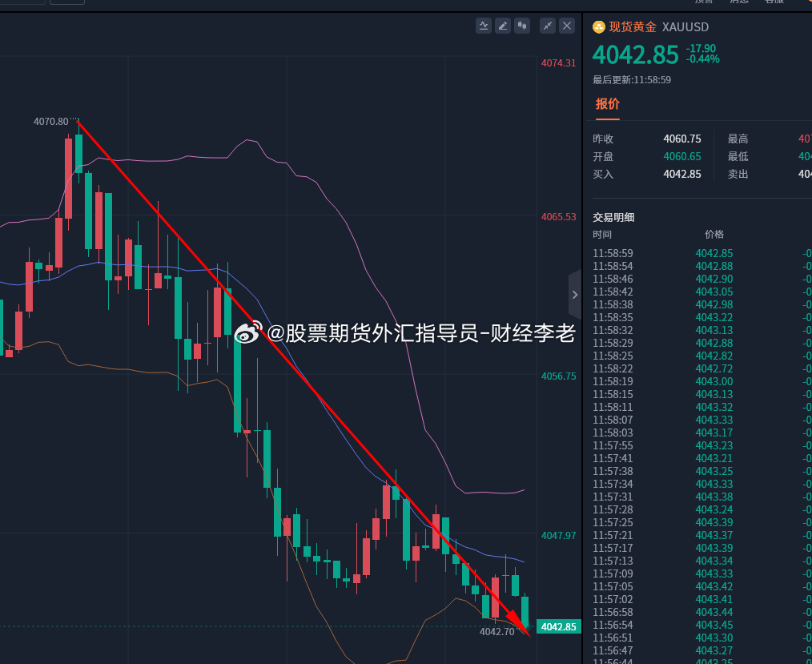Click the 昨收 value 4060.75
The width and height of the screenshot is (812, 664).
pyautogui.click(x=682, y=139)
